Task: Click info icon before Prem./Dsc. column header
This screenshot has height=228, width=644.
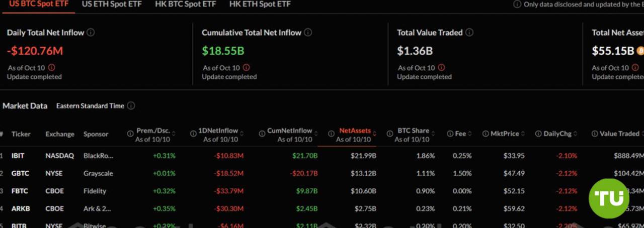Action: [x=130, y=134]
